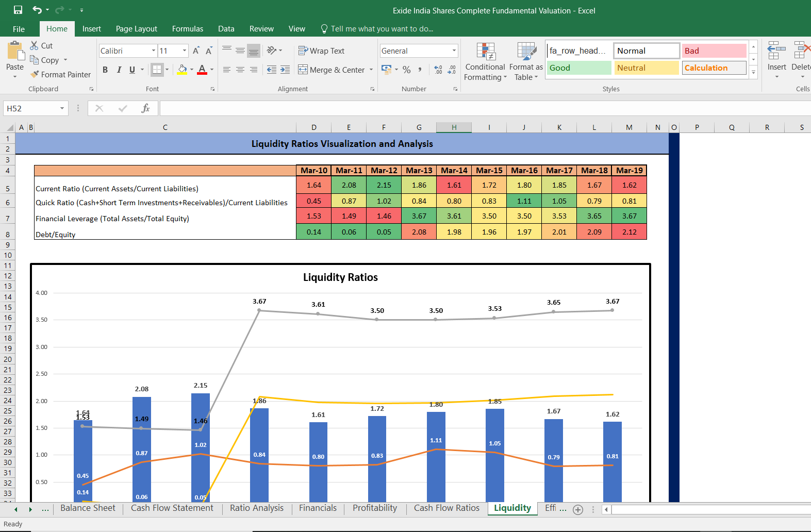This screenshot has width=811, height=532.
Task: Apply the Bad cell style
Action: coord(714,51)
